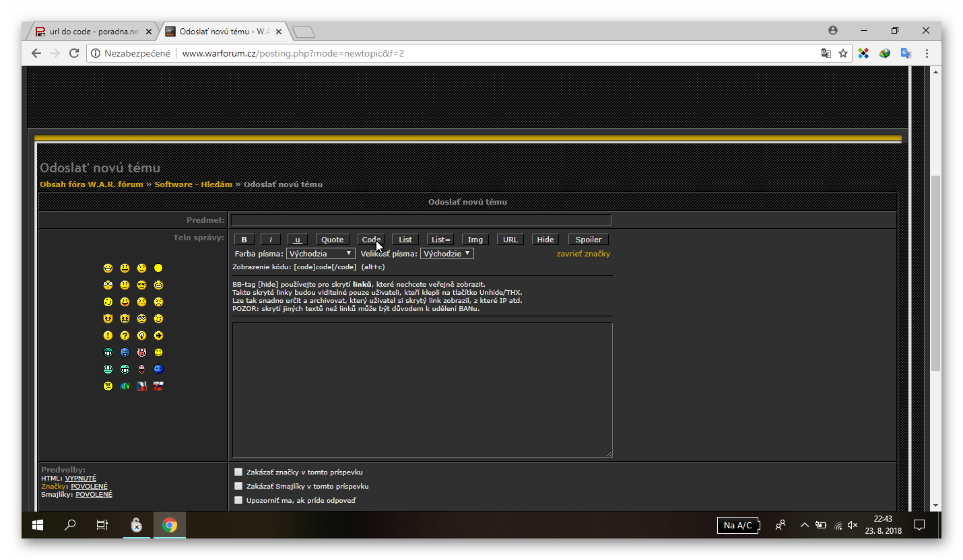Close the 'url do code' tab
Screen dimensions: 963x560
coord(149,32)
